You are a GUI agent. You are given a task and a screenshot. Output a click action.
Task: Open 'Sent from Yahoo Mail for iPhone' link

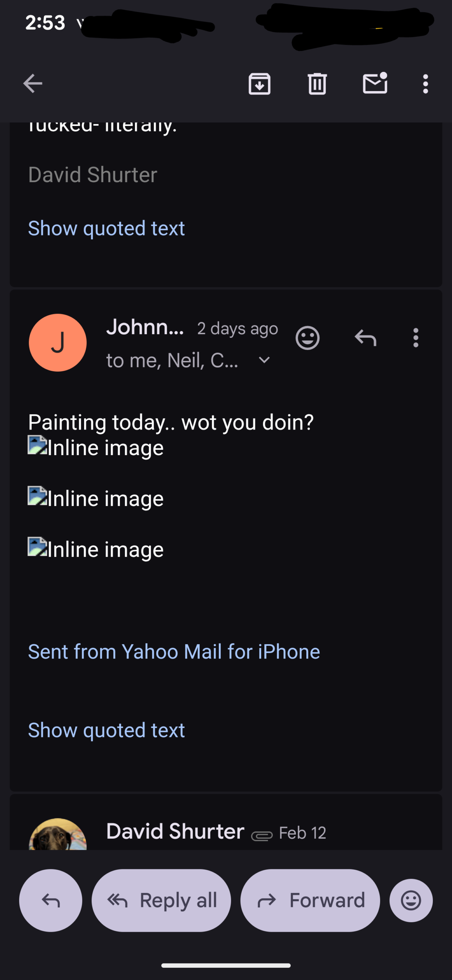[x=174, y=652]
